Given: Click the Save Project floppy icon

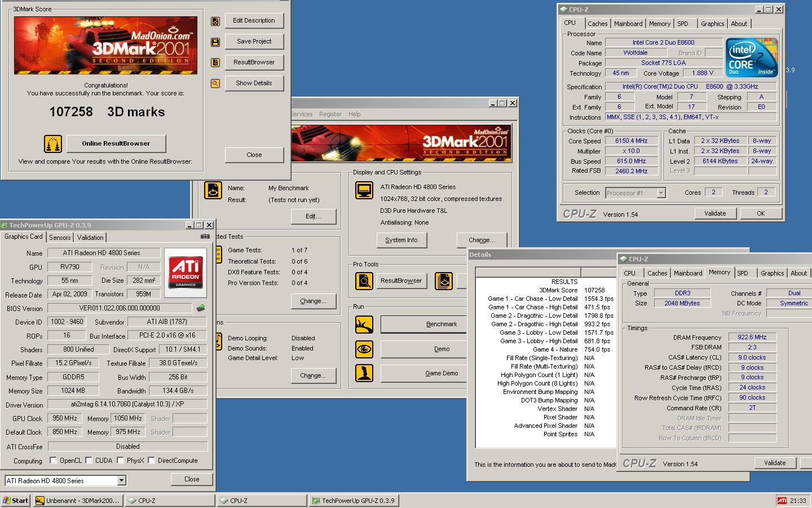Looking at the screenshot, I should coord(215,42).
